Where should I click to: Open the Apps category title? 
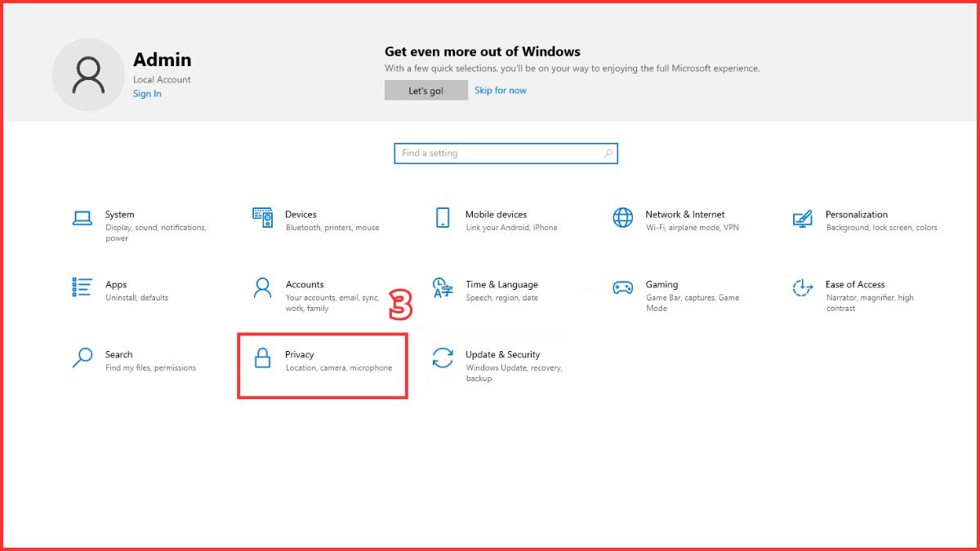(x=116, y=285)
